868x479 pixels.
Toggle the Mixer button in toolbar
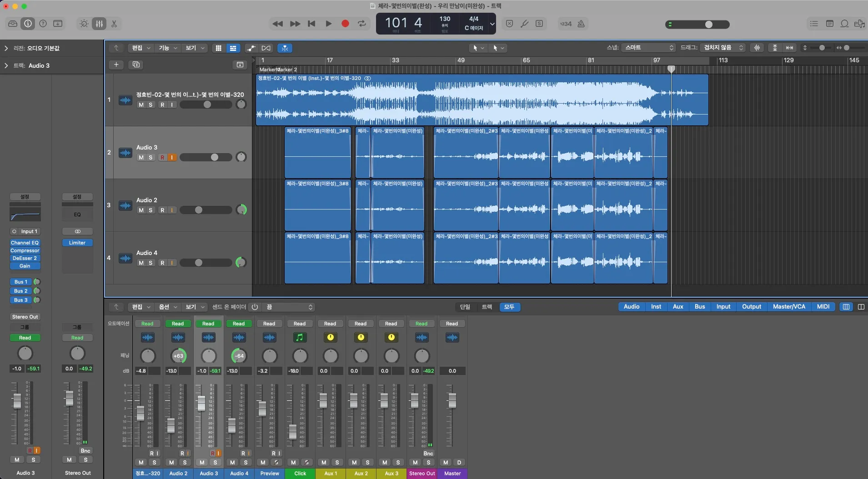point(99,24)
